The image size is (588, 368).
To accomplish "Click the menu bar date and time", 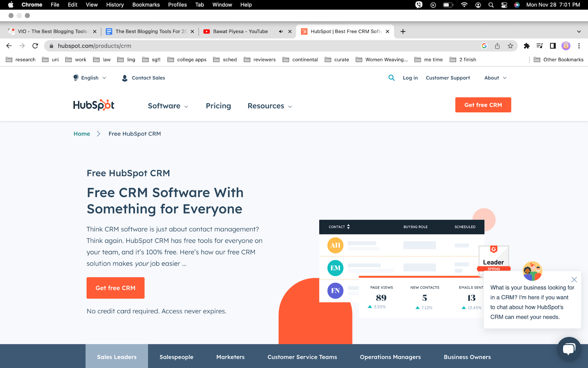I will click(x=553, y=5).
